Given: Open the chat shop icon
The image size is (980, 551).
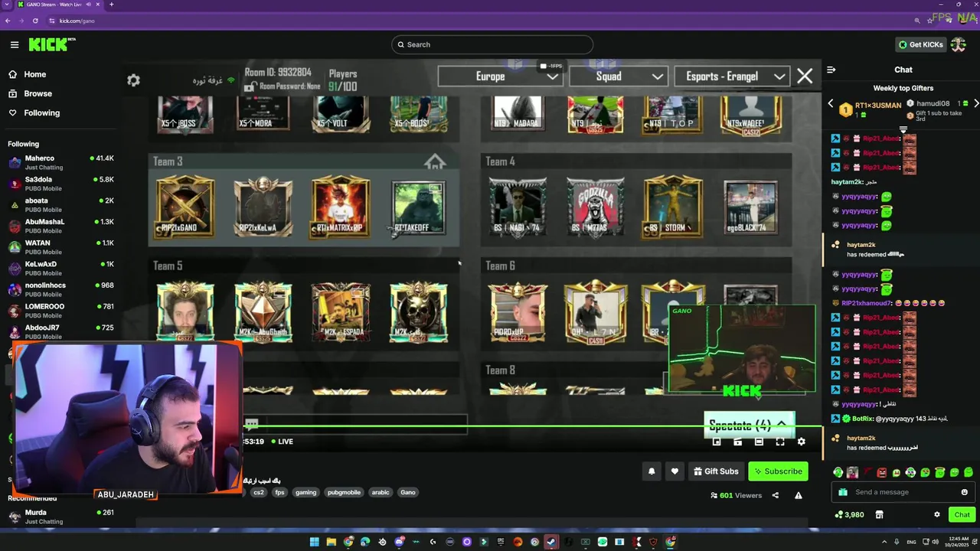Looking at the screenshot, I should point(879,514).
